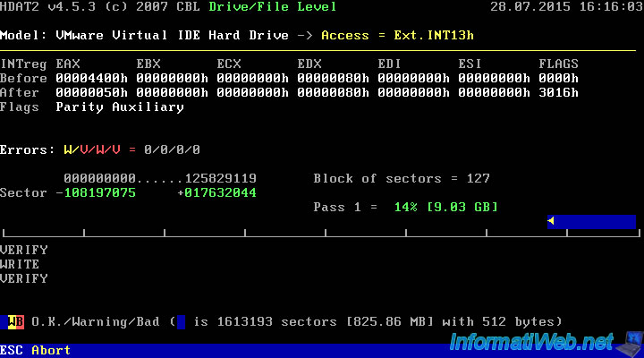Click the EAX column header
Image resolution: width=644 pixels, height=358 pixels.
68,64
